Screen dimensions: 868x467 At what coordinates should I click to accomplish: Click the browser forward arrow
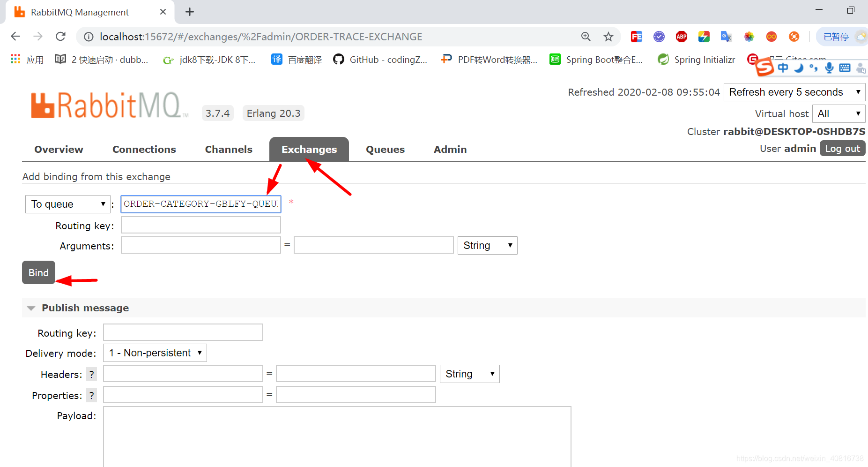click(38, 37)
